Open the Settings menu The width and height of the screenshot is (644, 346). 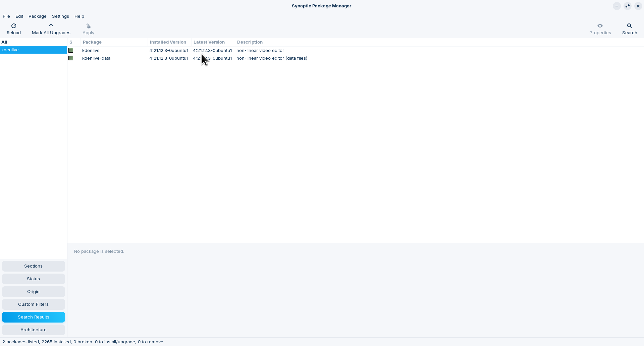[60, 16]
